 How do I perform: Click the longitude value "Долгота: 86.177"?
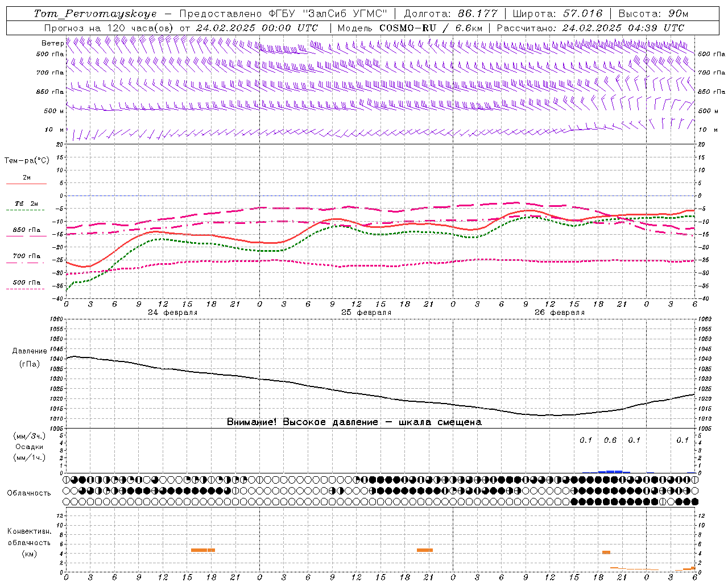tap(450, 14)
